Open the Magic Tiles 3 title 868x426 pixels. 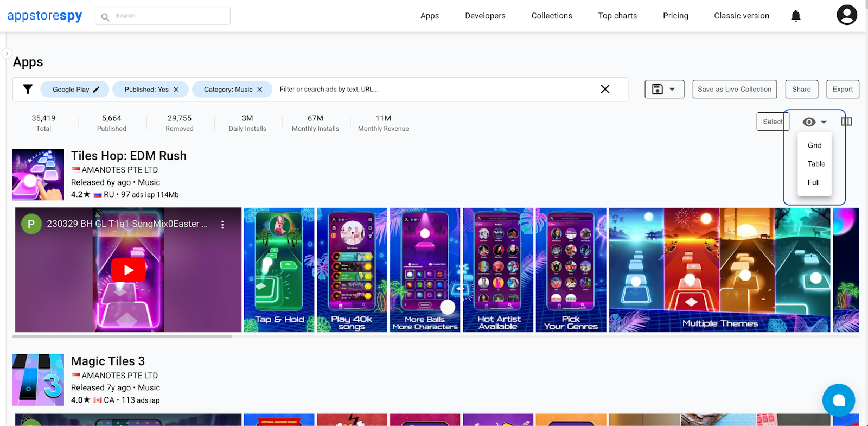108,361
